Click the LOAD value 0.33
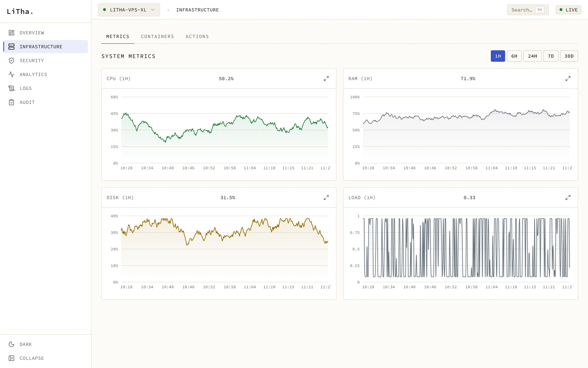This screenshot has height=368, width=588. [x=469, y=198]
